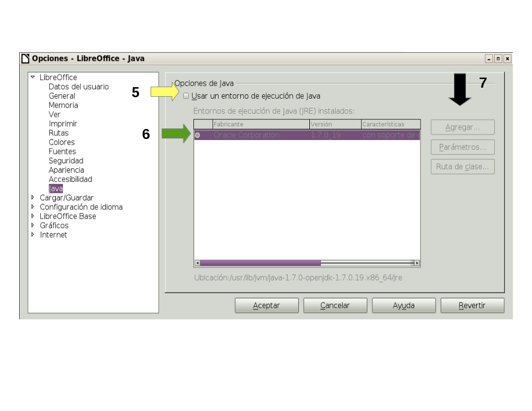
Task: Click the Características column header
Action: (391, 124)
